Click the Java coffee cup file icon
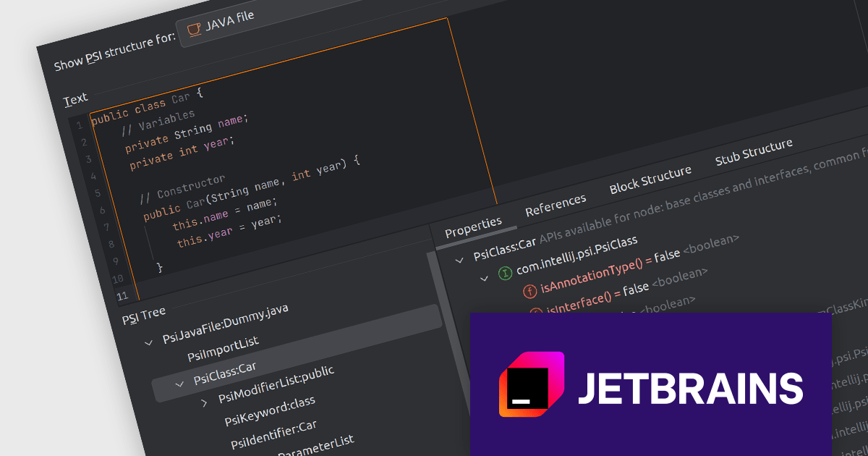 [x=194, y=29]
